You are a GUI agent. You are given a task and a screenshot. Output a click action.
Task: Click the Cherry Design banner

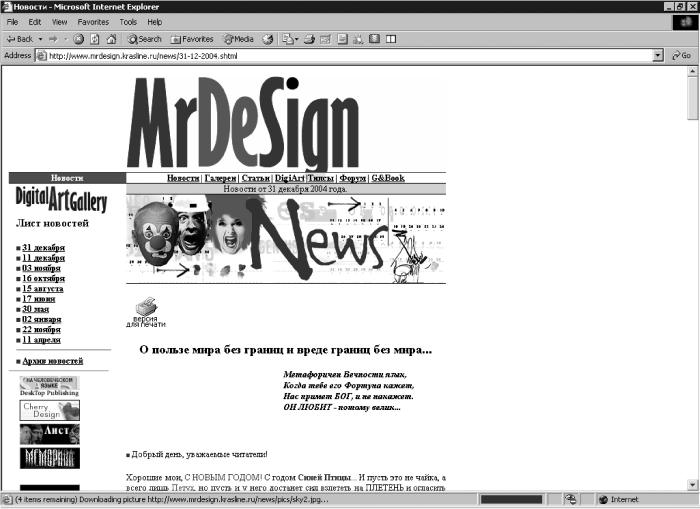50,410
